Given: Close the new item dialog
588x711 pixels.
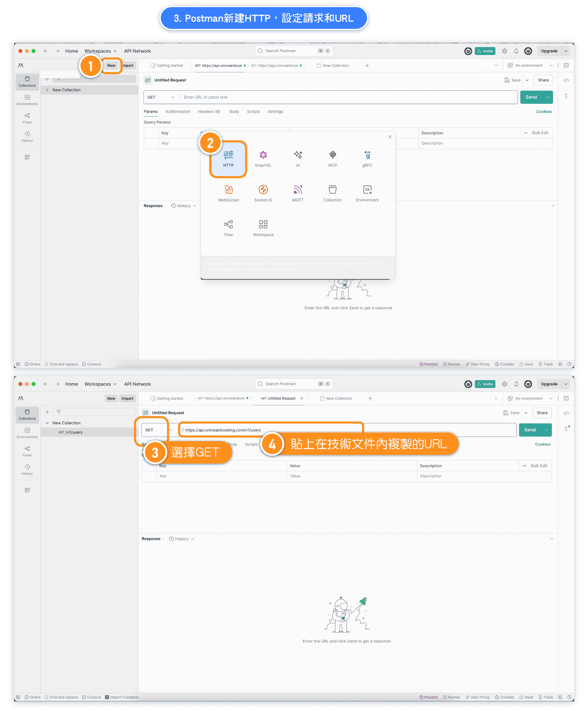Looking at the screenshot, I should 390,137.
